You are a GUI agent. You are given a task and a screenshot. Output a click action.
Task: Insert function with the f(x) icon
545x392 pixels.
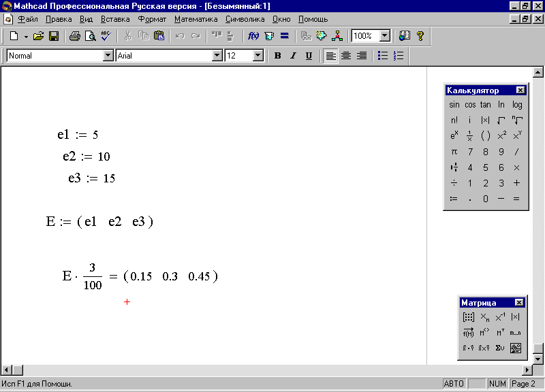point(253,36)
